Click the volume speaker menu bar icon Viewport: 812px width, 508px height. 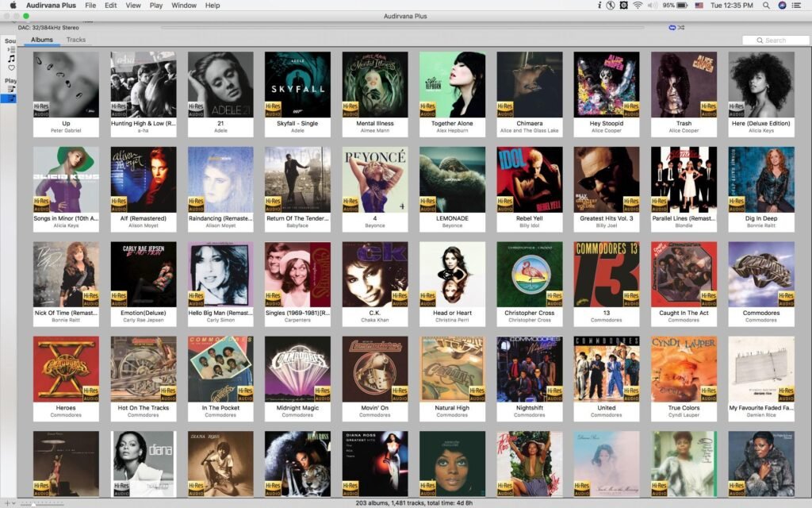coord(652,6)
